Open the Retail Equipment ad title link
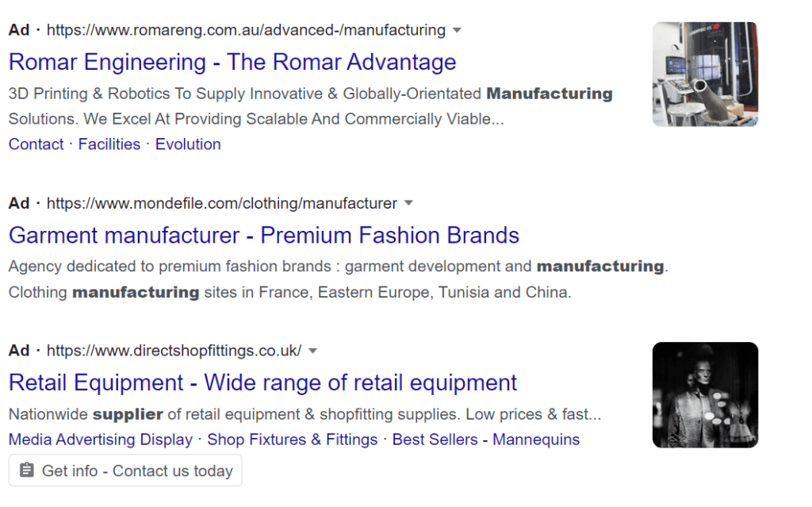Image resolution: width=812 pixels, height=507 pixels. (263, 383)
